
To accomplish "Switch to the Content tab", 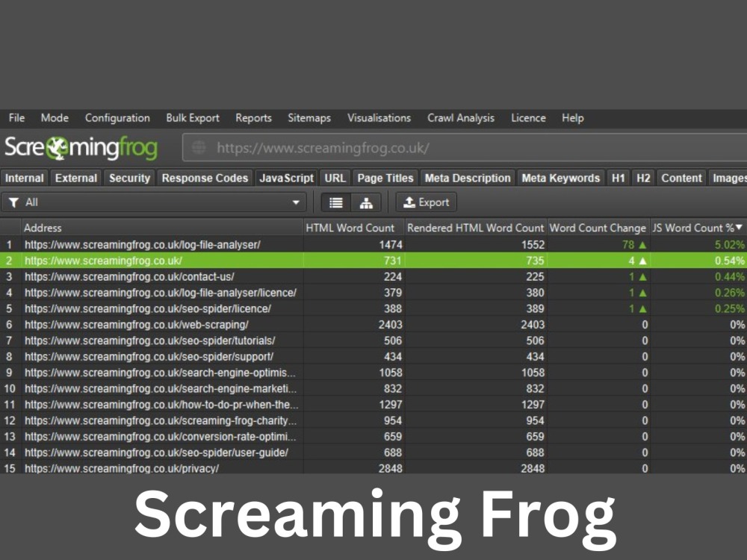I will pos(681,178).
